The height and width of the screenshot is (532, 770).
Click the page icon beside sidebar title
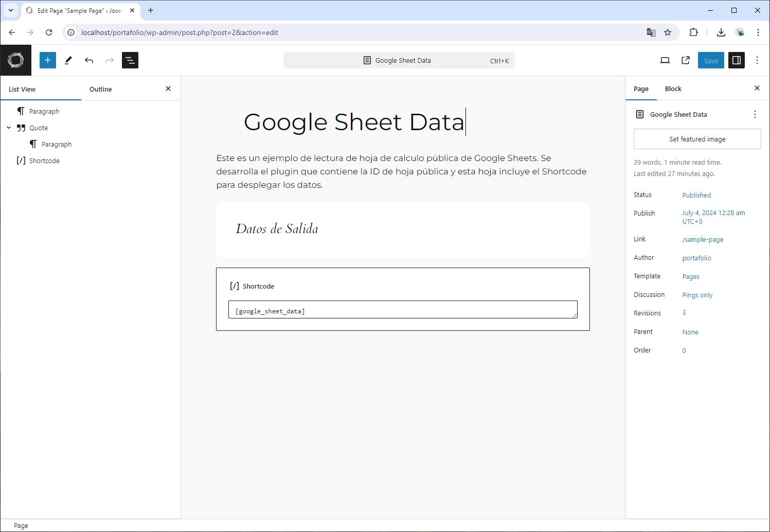[640, 114]
